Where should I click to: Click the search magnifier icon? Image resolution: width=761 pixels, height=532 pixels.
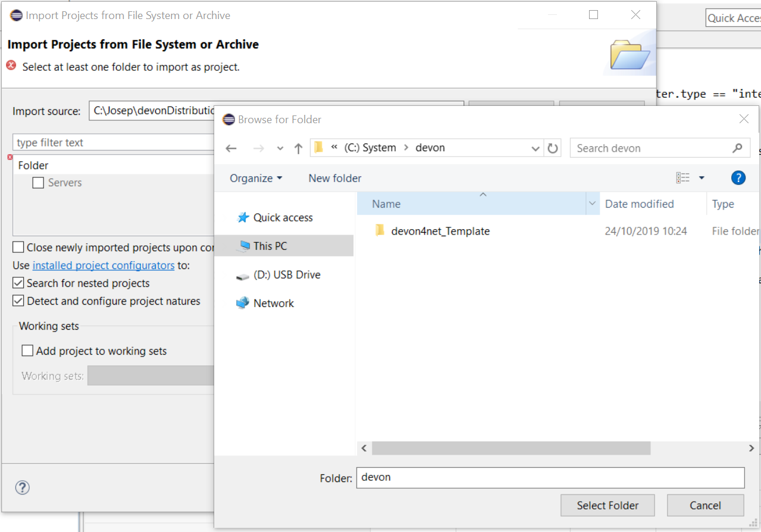(x=737, y=148)
